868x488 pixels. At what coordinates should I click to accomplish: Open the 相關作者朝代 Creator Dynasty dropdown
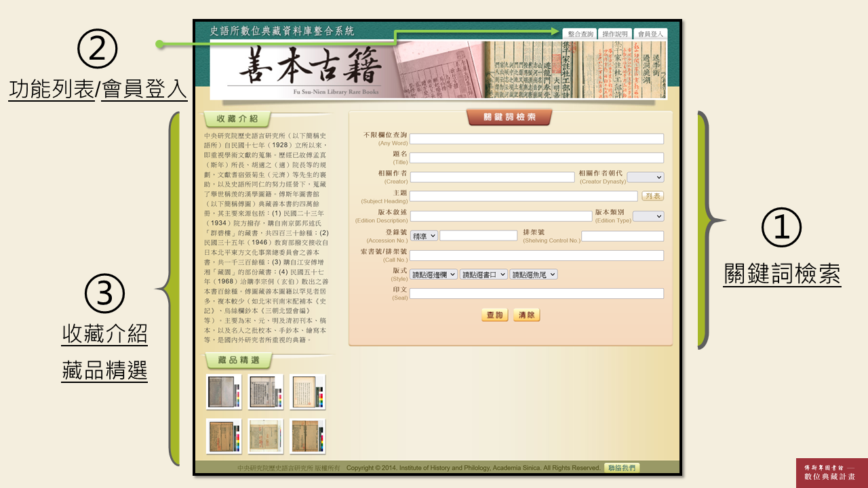click(645, 177)
